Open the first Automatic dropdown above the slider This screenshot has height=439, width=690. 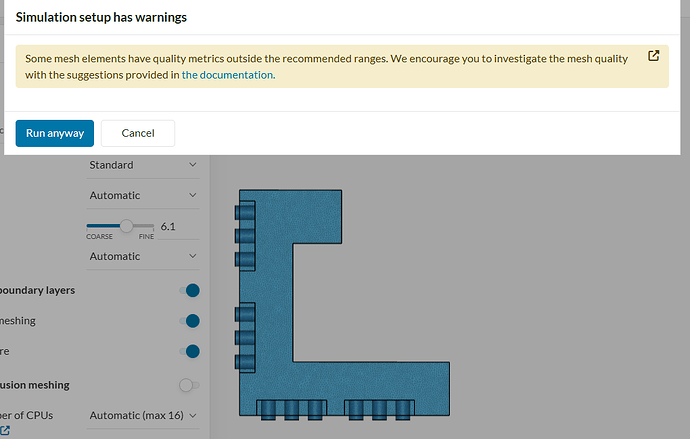143,195
